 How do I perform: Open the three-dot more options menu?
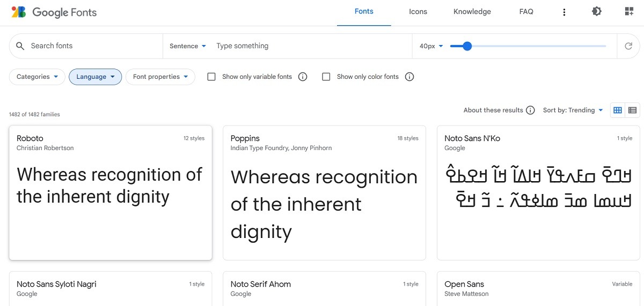[564, 12]
